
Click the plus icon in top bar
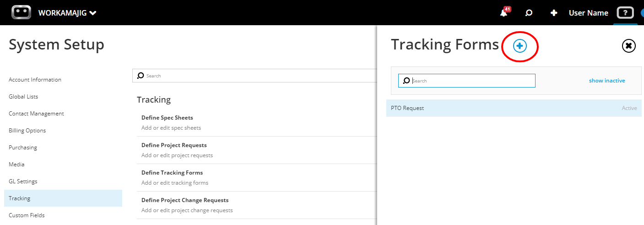coord(554,13)
